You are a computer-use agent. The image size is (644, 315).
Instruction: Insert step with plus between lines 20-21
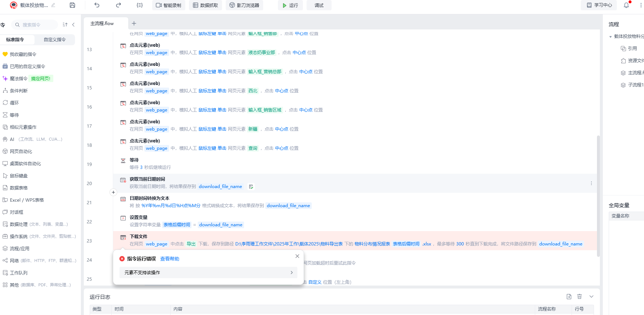[x=114, y=192]
